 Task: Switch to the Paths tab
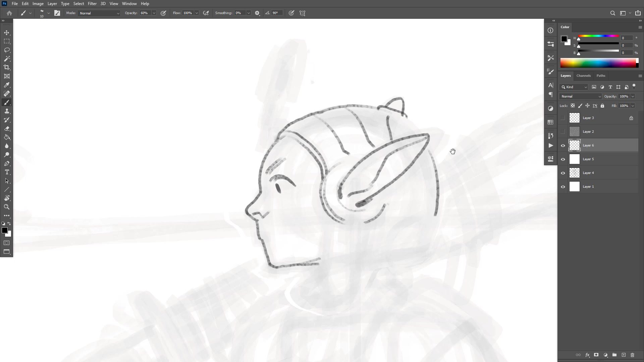point(601,76)
